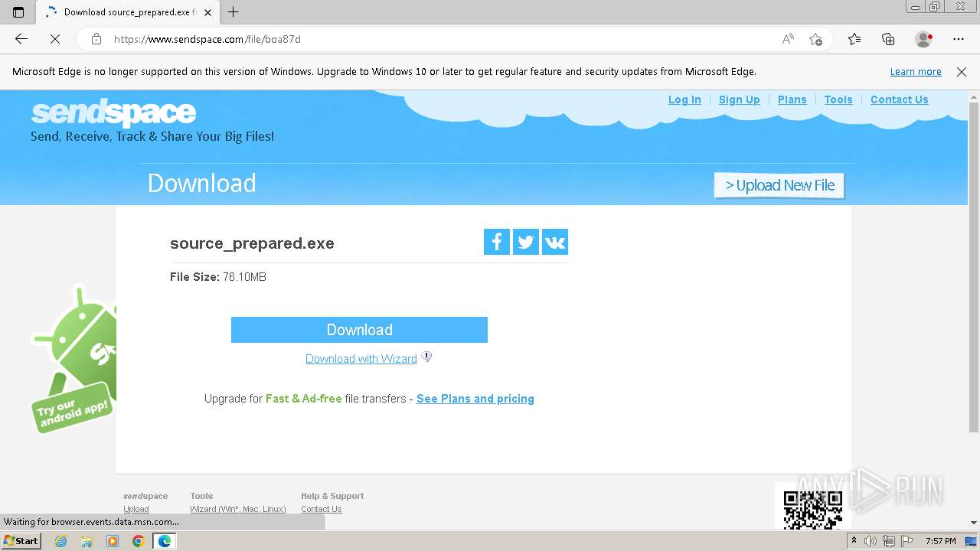Click Upload New File button
The height and width of the screenshot is (551, 980).
(779, 185)
